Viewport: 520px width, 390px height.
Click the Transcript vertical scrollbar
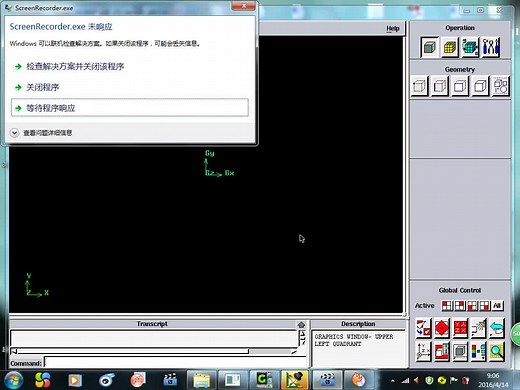pyautogui.click(x=303, y=338)
